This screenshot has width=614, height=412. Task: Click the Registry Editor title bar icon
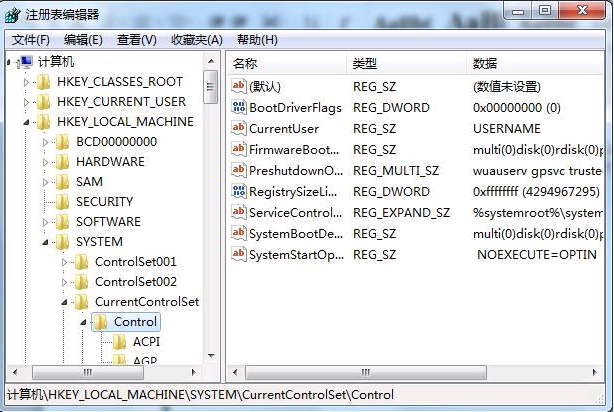[x=13, y=15]
